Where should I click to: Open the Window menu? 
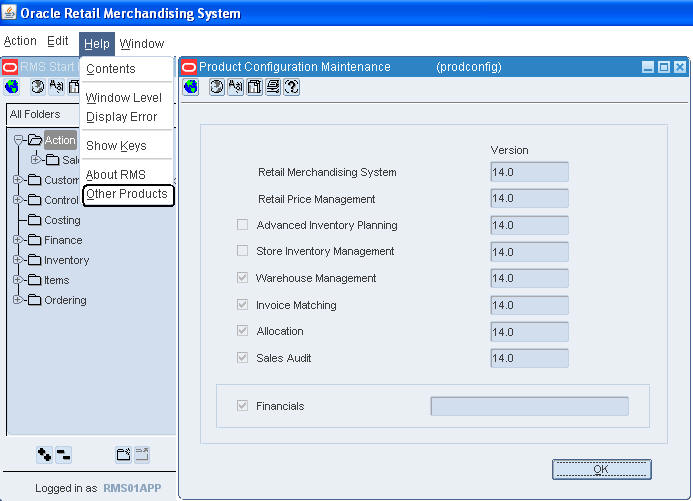coord(142,44)
